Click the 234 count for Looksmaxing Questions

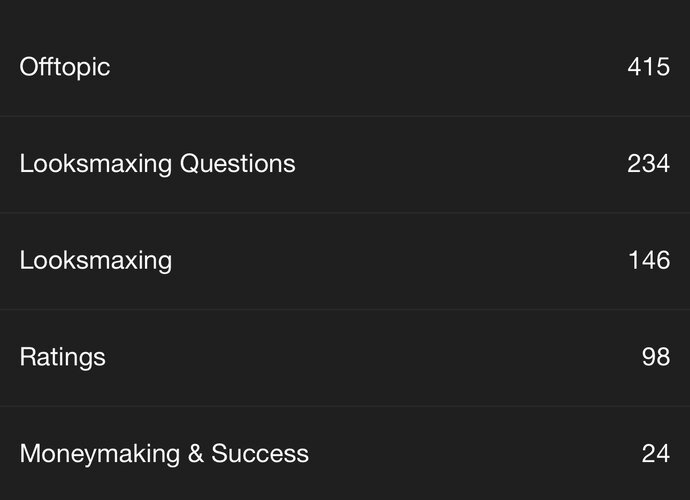(x=648, y=163)
